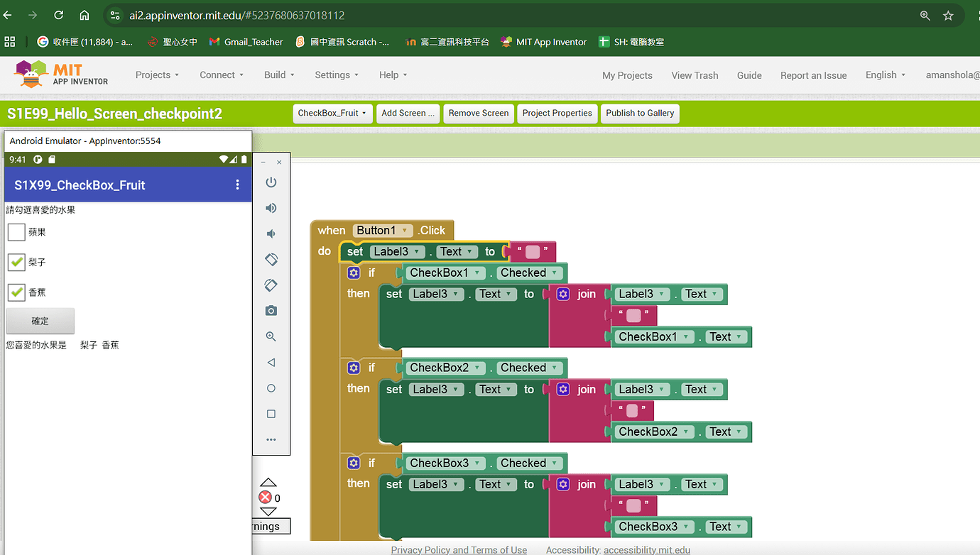
Task: Uncheck the 梨子 checkbox
Action: 16,262
